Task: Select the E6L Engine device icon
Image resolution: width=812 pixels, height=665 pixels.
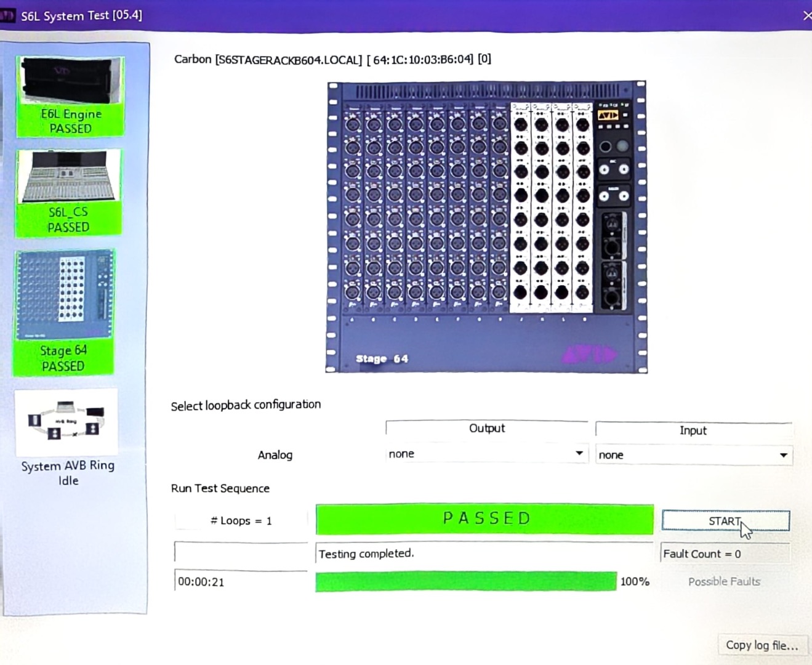Action: (x=70, y=95)
